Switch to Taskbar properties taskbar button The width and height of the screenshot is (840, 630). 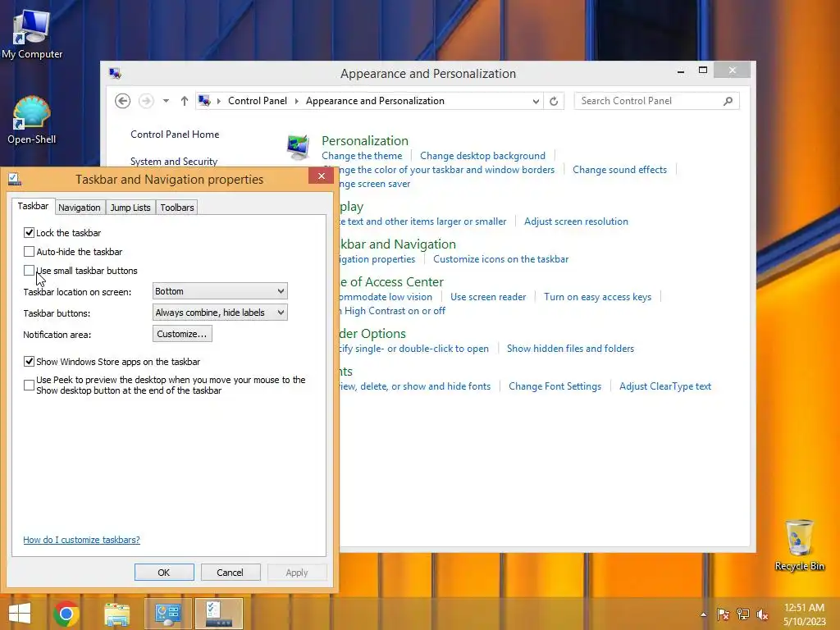(x=218, y=614)
